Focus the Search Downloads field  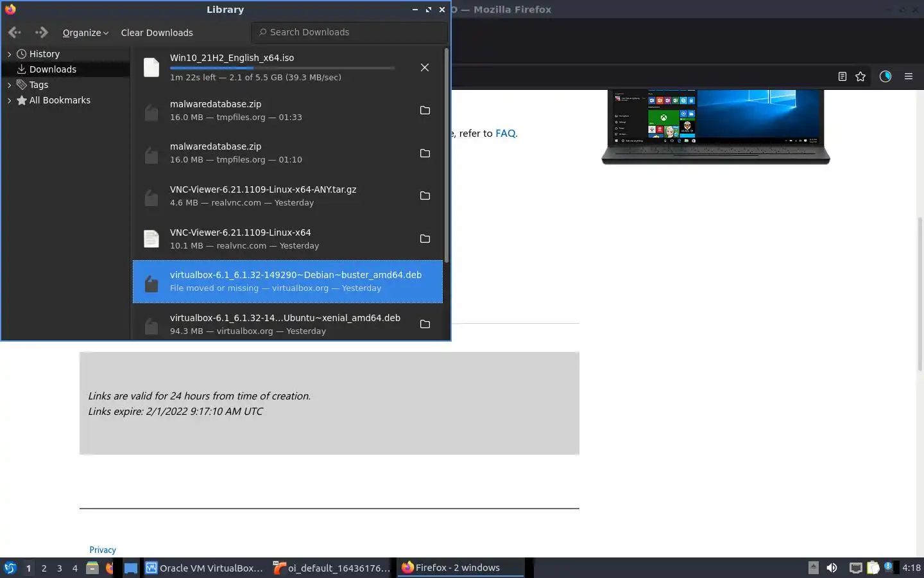(x=349, y=32)
